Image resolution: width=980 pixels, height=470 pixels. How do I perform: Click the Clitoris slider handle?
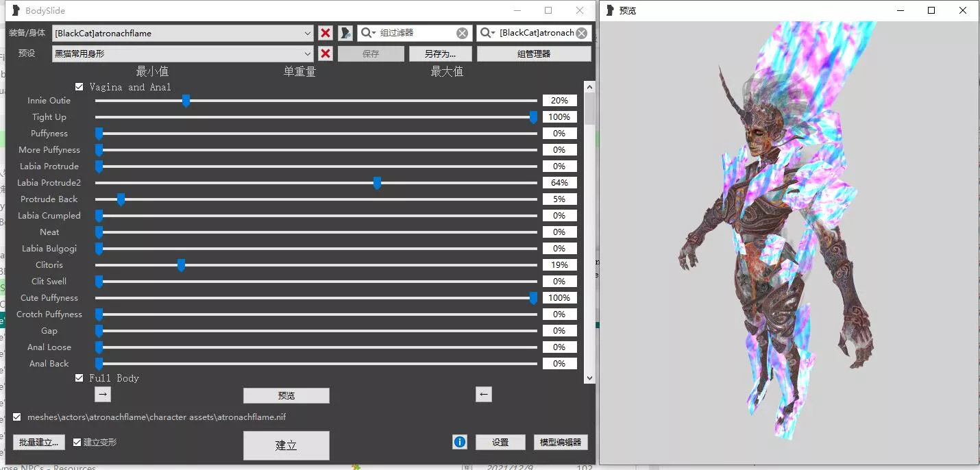tap(181, 265)
